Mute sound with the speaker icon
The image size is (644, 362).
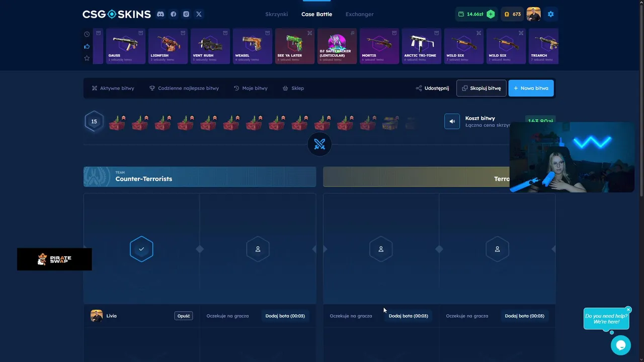(452, 121)
